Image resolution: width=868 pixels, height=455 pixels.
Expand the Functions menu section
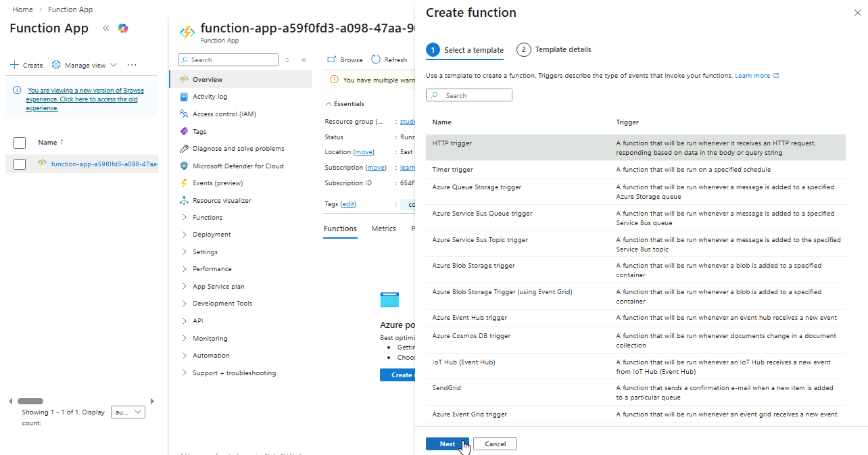[x=207, y=218]
